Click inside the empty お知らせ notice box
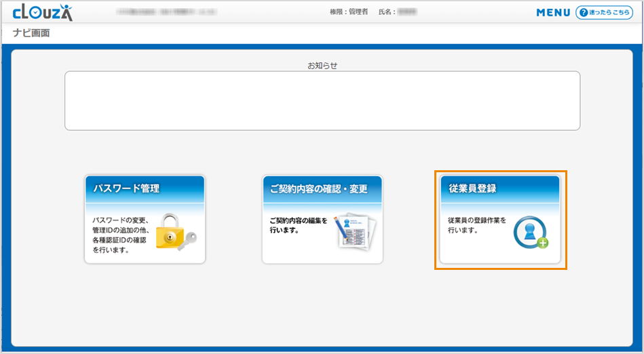Image resolution: width=644 pixels, height=354 pixels. pyautogui.click(x=322, y=100)
